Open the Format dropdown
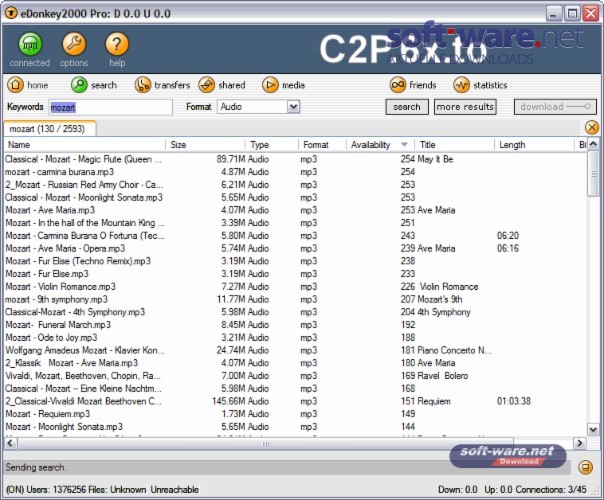Image resolution: width=604 pixels, height=500 pixels. (293, 107)
